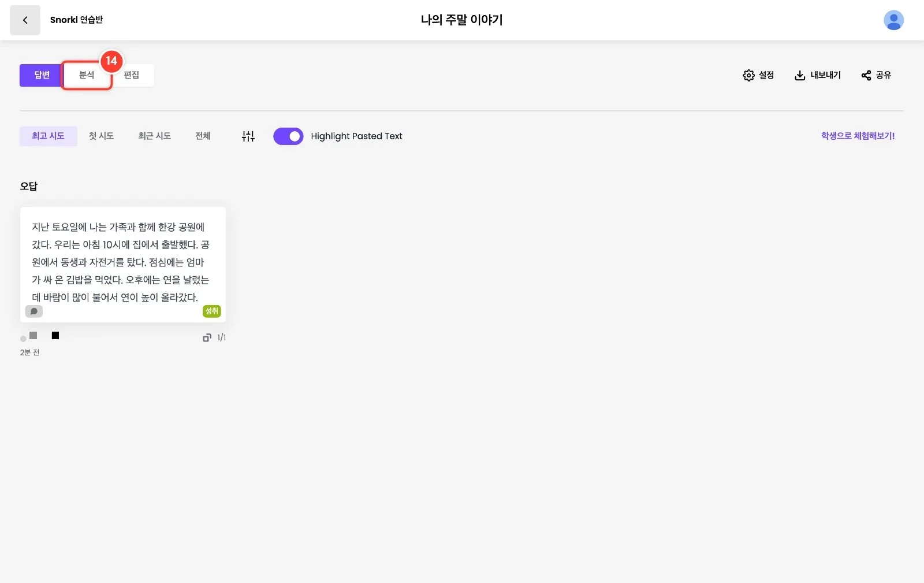Select the 최고 시도 filter
The height and width of the screenshot is (583, 924).
click(48, 136)
